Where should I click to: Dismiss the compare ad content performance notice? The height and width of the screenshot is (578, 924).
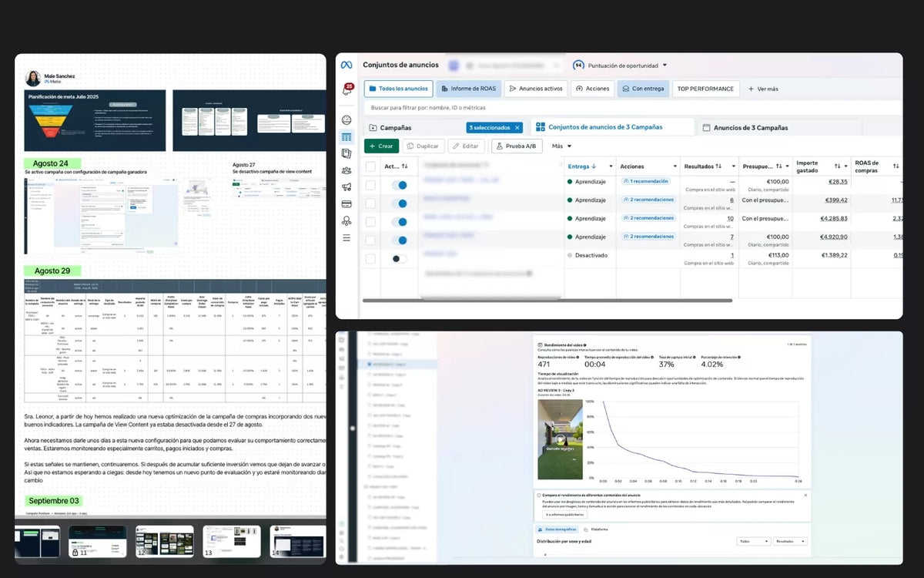(x=806, y=495)
